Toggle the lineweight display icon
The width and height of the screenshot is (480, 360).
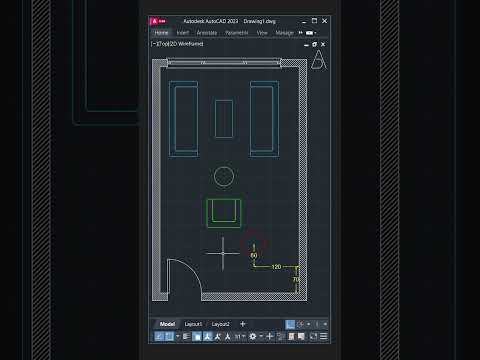tap(186, 337)
